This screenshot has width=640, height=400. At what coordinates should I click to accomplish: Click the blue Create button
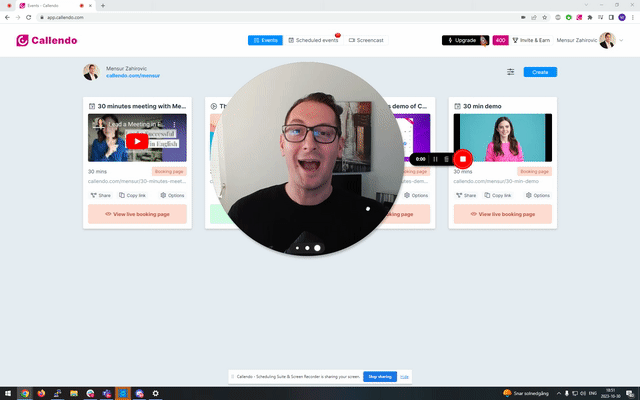point(540,72)
